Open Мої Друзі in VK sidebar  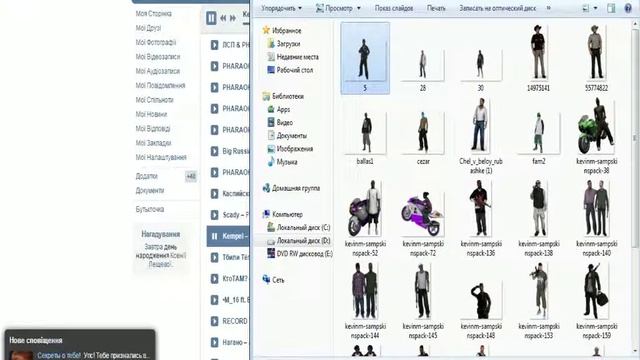(148, 28)
